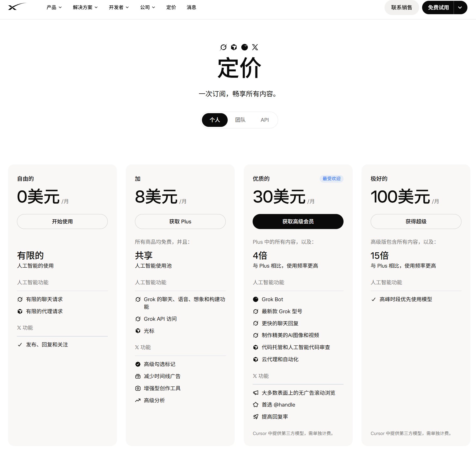The height and width of the screenshot is (450, 476).
Task: Click the 联系销售 button
Action: coord(402,8)
